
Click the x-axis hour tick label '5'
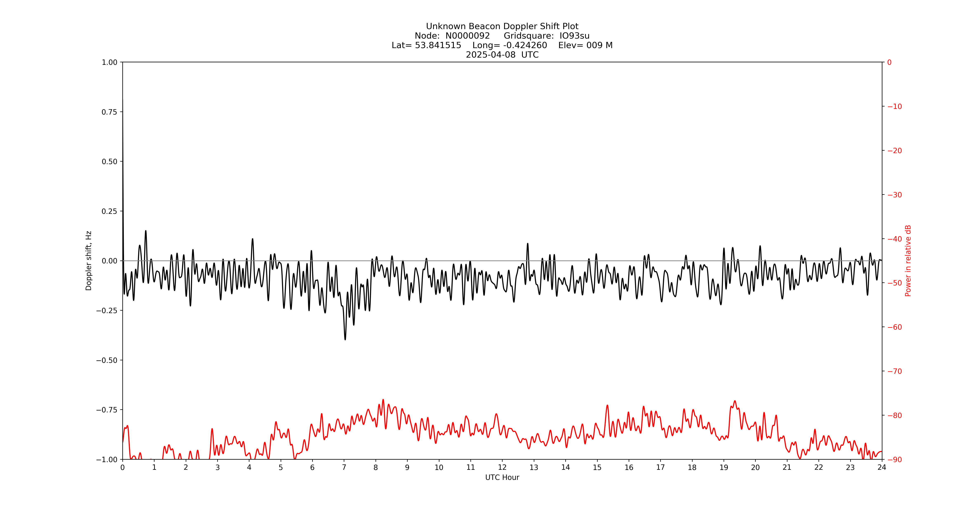(x=281, y=468)
